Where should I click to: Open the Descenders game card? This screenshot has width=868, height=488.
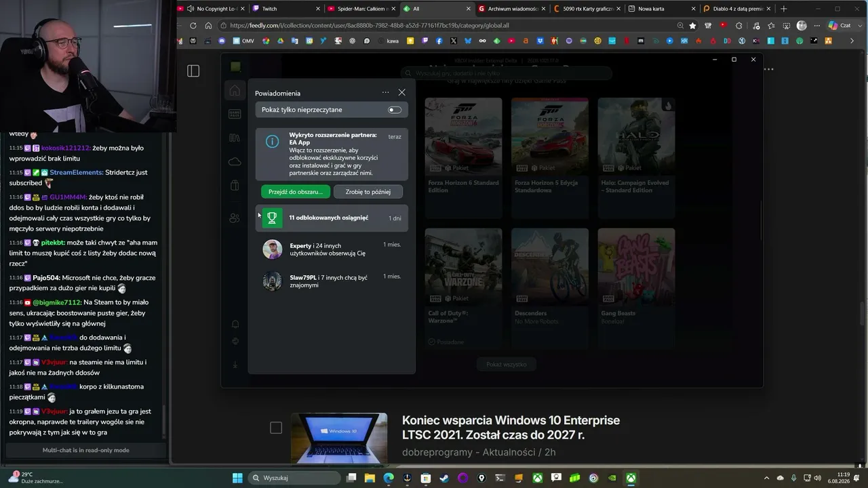point(550,288)
